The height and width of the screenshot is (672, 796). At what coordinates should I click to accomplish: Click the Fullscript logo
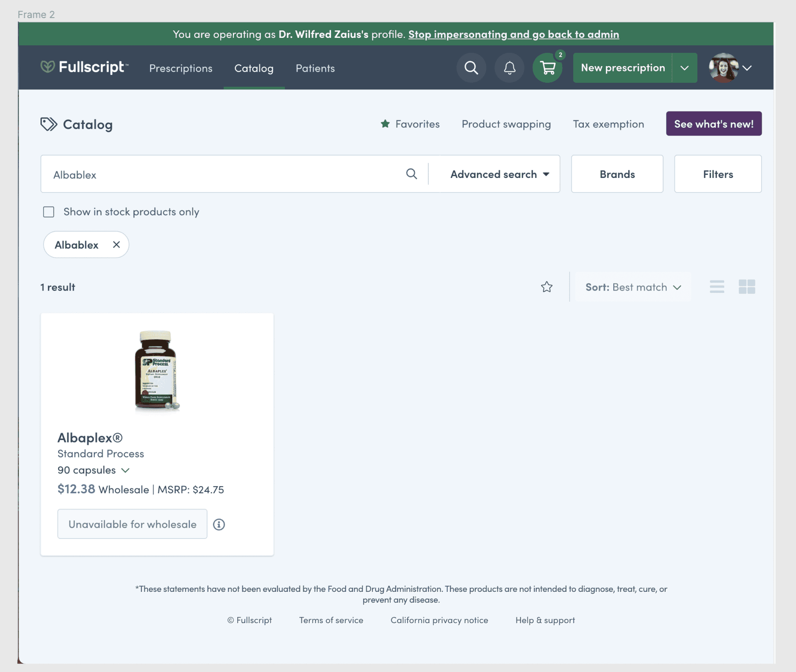85,67
